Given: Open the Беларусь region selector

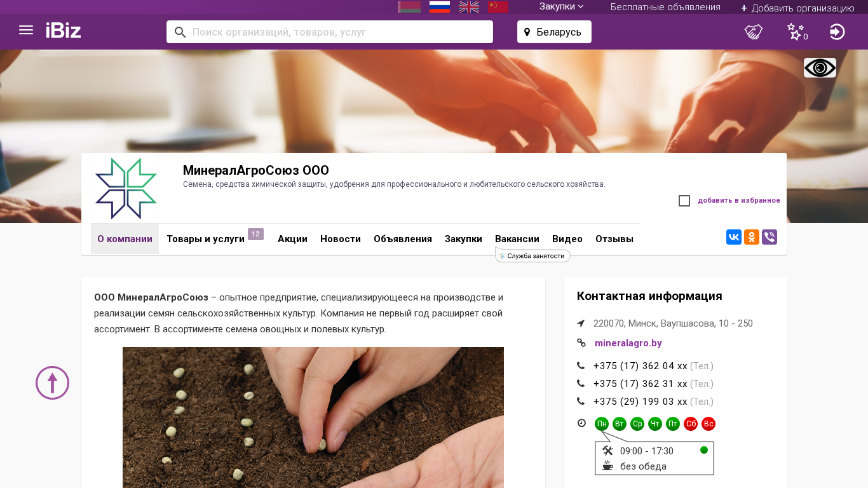Looking at the screenshot, I should click(554, 32).
